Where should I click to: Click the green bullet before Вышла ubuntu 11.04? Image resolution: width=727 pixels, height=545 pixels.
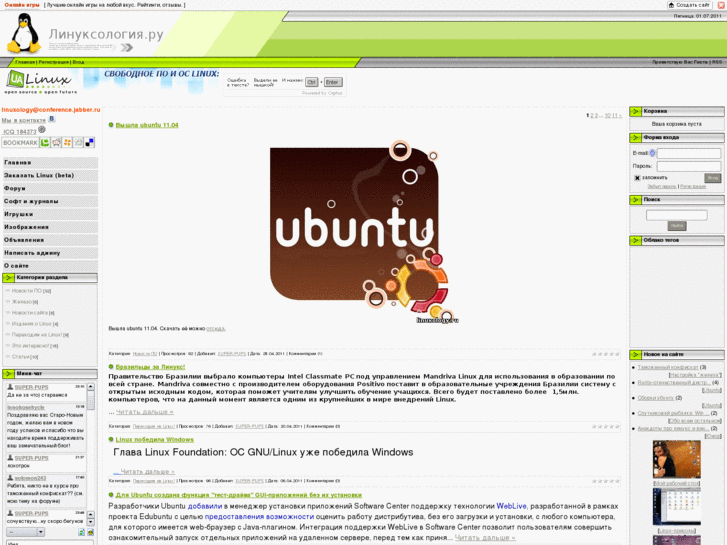click(111, 125)
